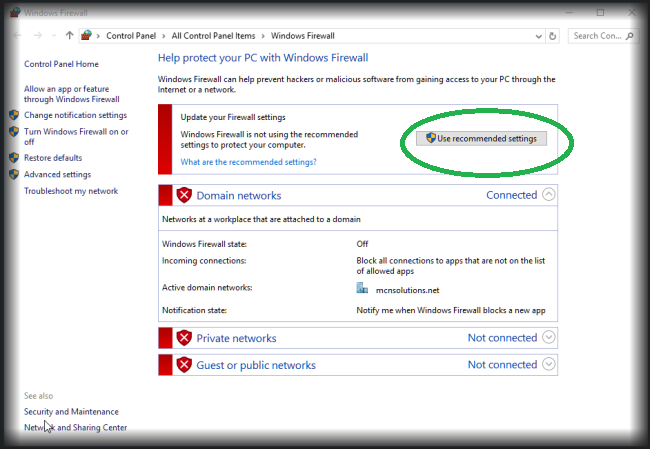The width and height of the screenshot is (650, 449).
Task: Click shield icon beside Turn Windows Firewall
Action: click(14, 131)
